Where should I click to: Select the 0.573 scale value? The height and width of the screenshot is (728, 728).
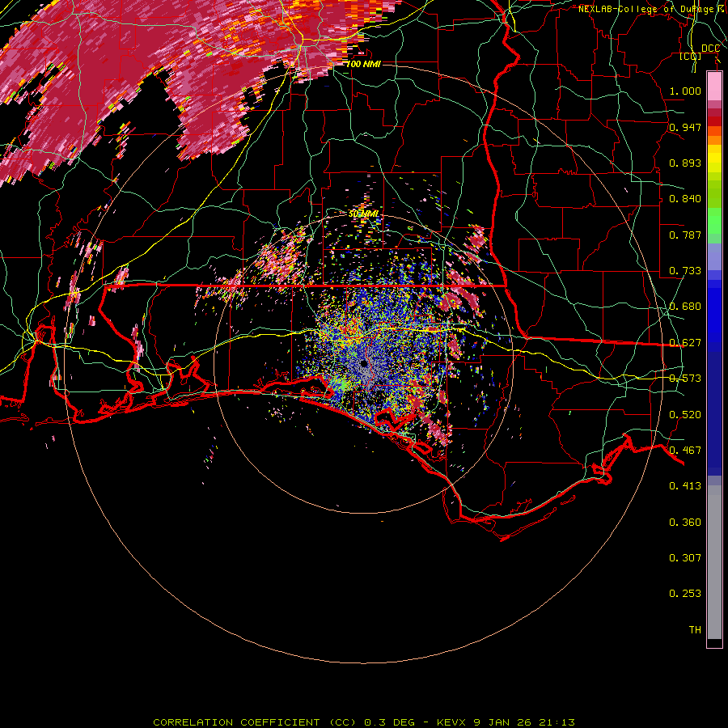pyautogui.click(x=685, y=379)
